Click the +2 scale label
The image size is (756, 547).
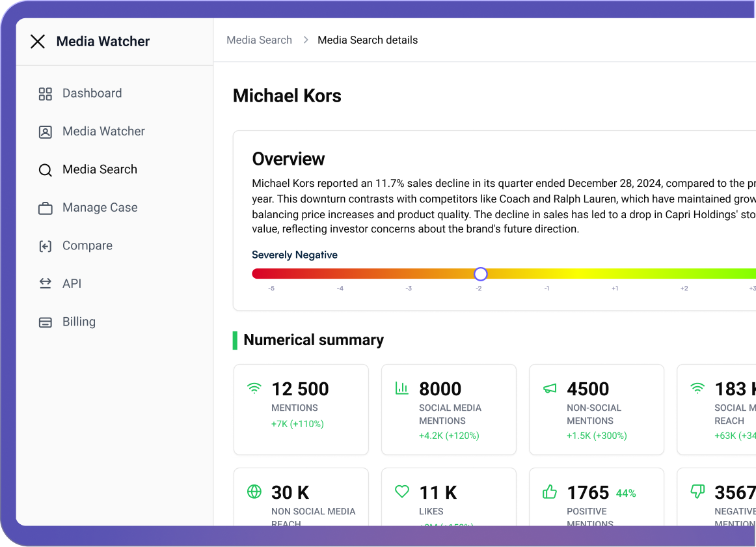pyautogui.click(x=684, y=288)
